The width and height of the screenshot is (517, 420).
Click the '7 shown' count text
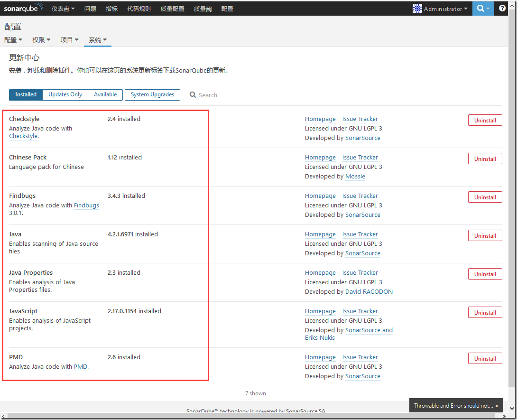[256, 393]
